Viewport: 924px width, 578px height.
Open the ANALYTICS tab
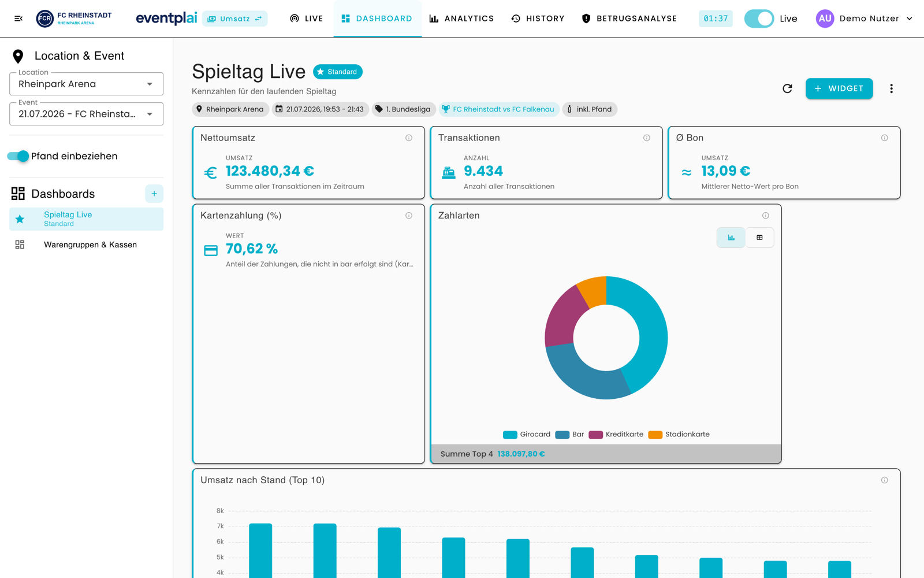tap(461, 18)
